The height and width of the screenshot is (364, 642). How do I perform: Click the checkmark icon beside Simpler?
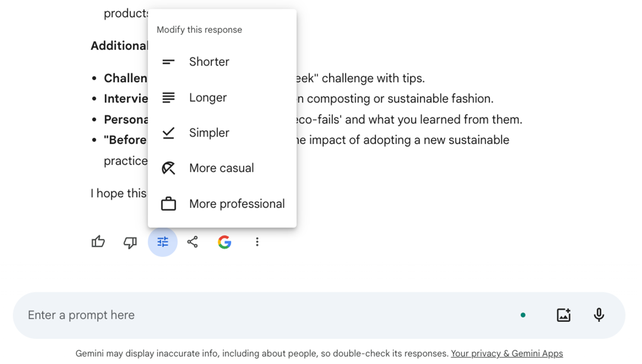(x=168, y=133)
